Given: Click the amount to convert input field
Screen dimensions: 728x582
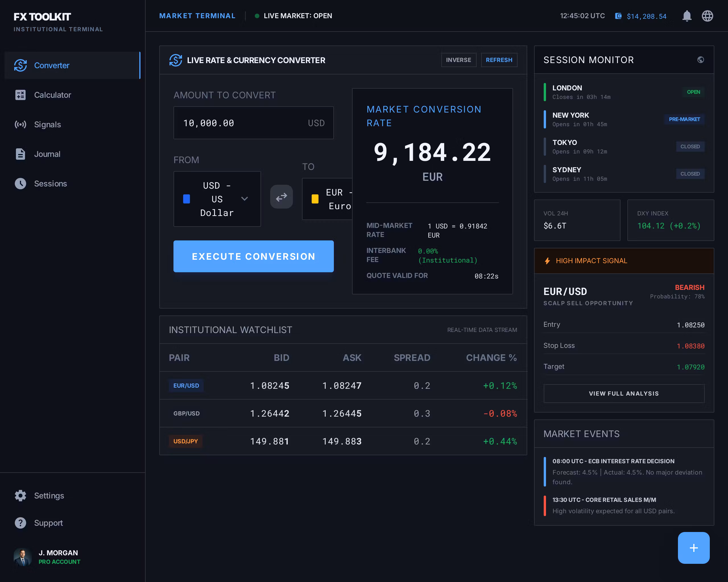Looking at the screenshot, I should tap(254, 123).
